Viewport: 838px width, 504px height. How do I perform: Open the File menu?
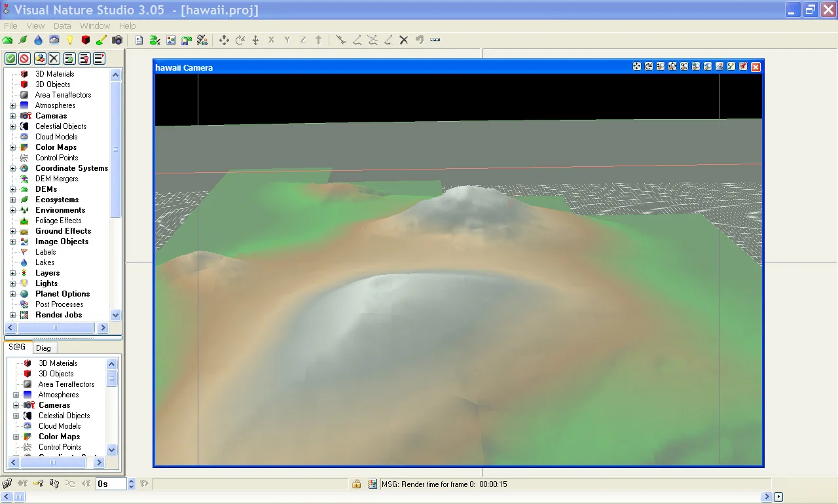tap(10, 26)
